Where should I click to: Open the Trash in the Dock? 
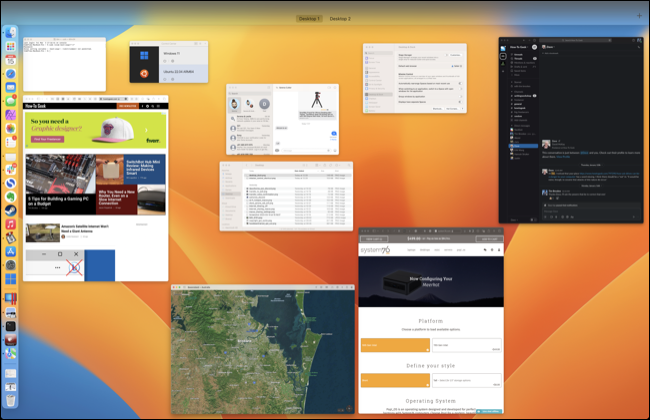pos(10,401)
